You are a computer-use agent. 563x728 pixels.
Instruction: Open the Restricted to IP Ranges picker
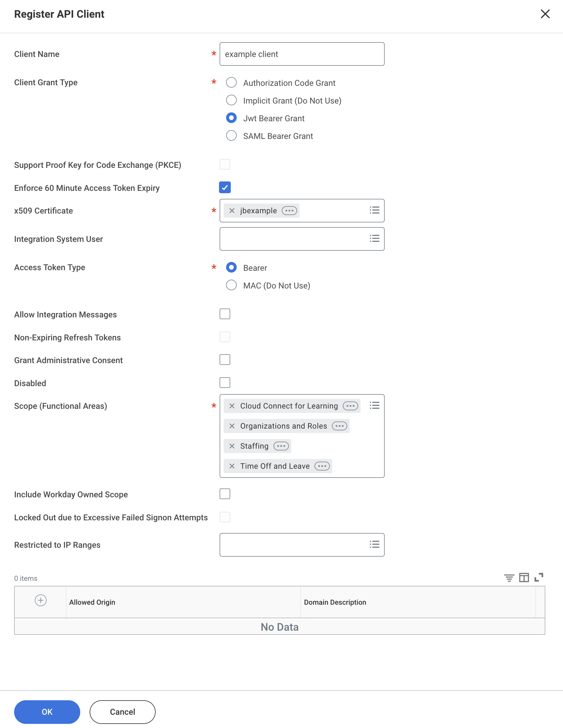pyautogui.click(x=374, y=545)
